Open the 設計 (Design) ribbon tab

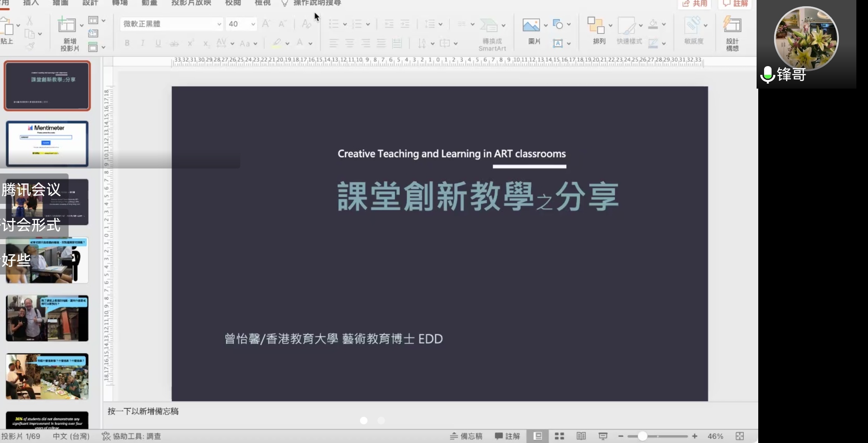(90, 3)
